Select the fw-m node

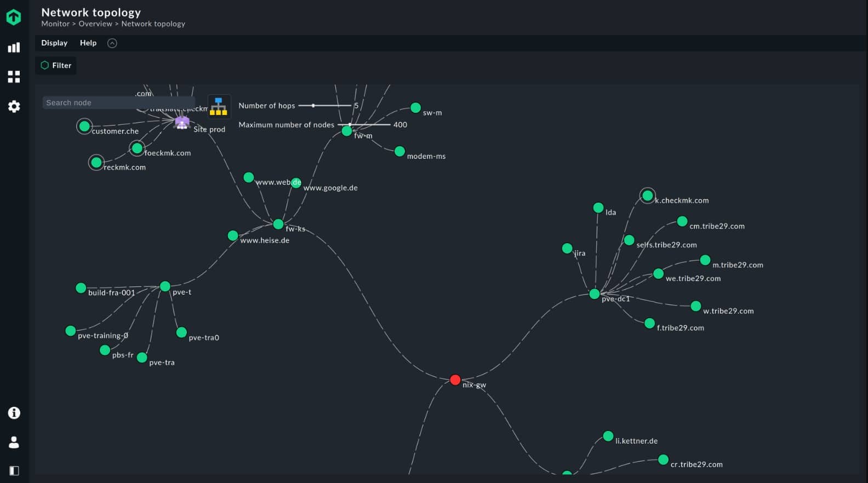pos(347,131)
